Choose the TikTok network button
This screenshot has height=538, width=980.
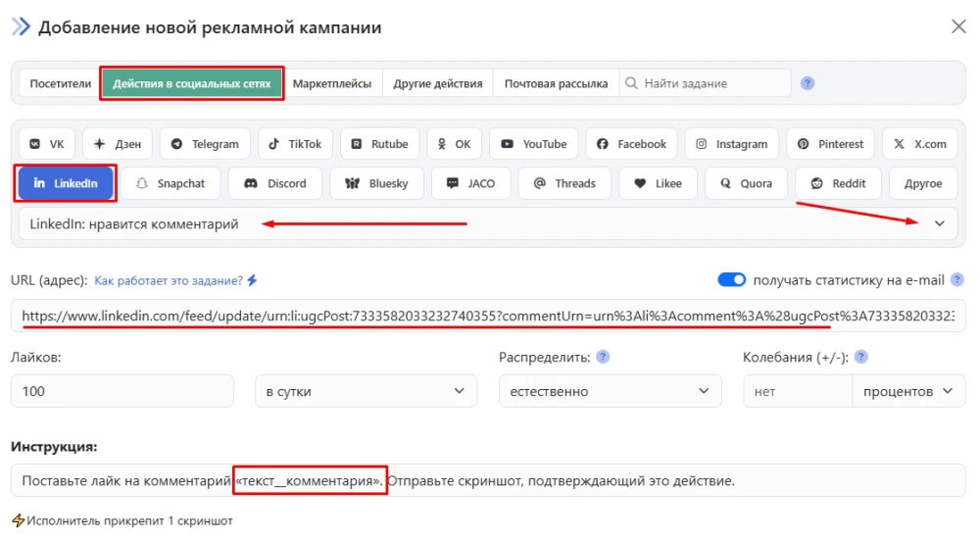pyautogui.click(x=296, y=144)
